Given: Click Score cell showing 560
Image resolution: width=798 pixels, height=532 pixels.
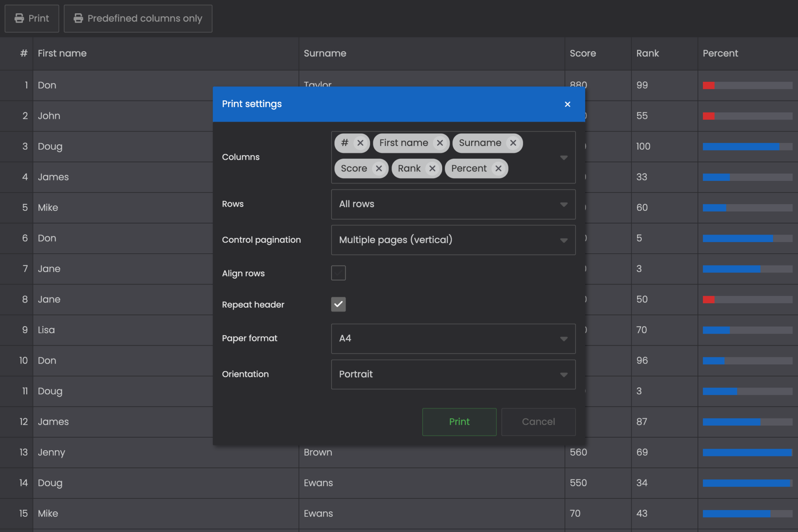Looking at the screenshot, I should click(598, 452).
